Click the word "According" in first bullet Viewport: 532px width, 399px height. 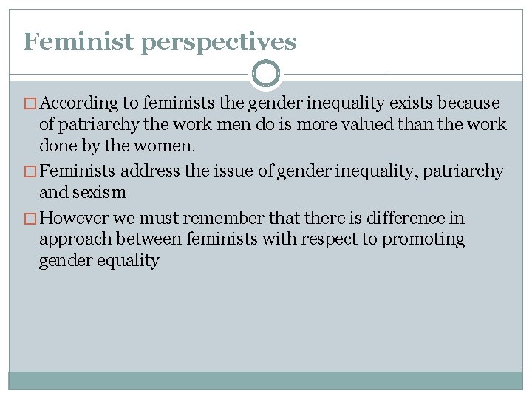point(79,103)
